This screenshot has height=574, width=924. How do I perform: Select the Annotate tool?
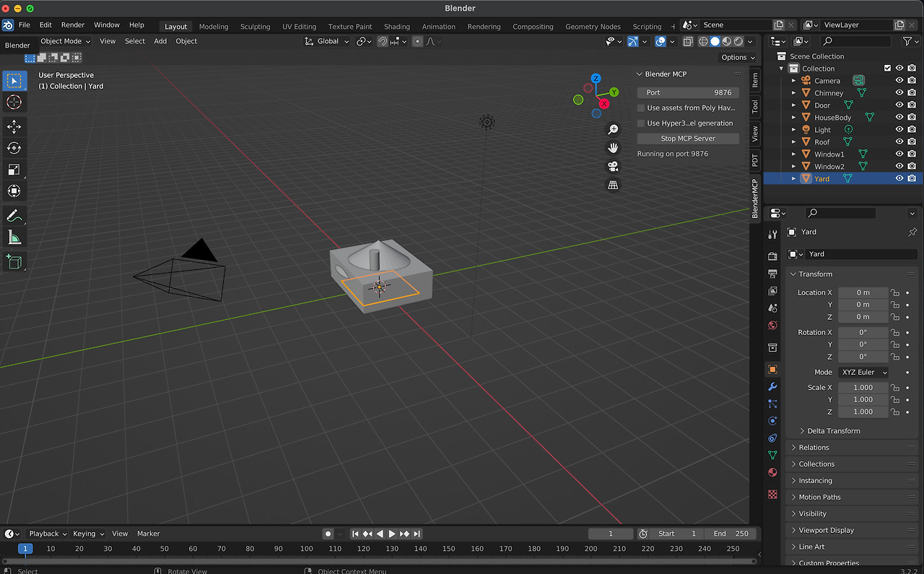tap(14, 216)
